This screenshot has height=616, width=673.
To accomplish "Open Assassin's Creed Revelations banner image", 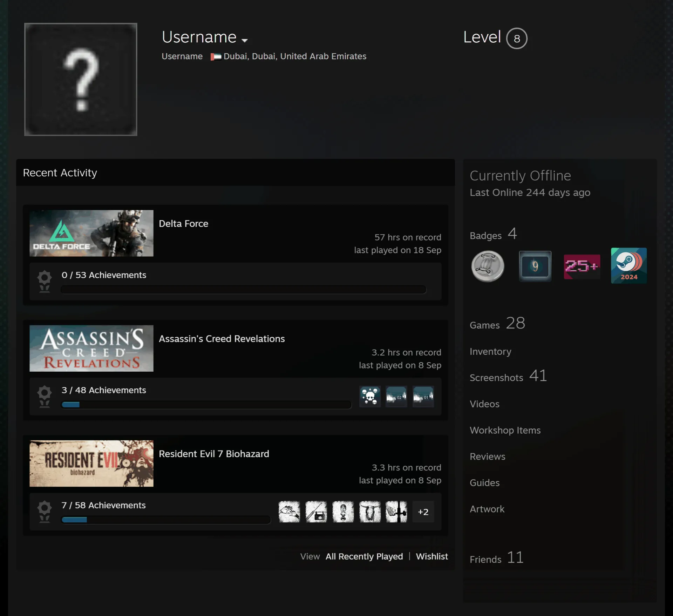I will (91, 348).
